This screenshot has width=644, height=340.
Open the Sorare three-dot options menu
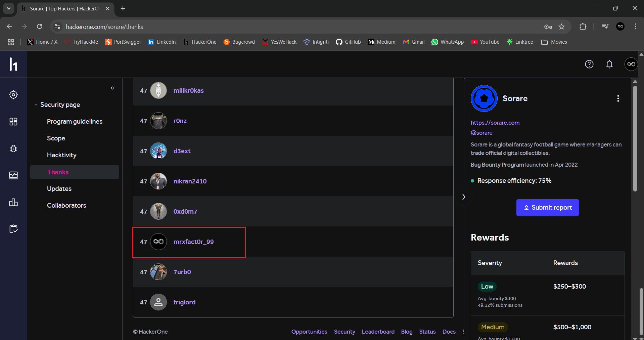point(618,98)
